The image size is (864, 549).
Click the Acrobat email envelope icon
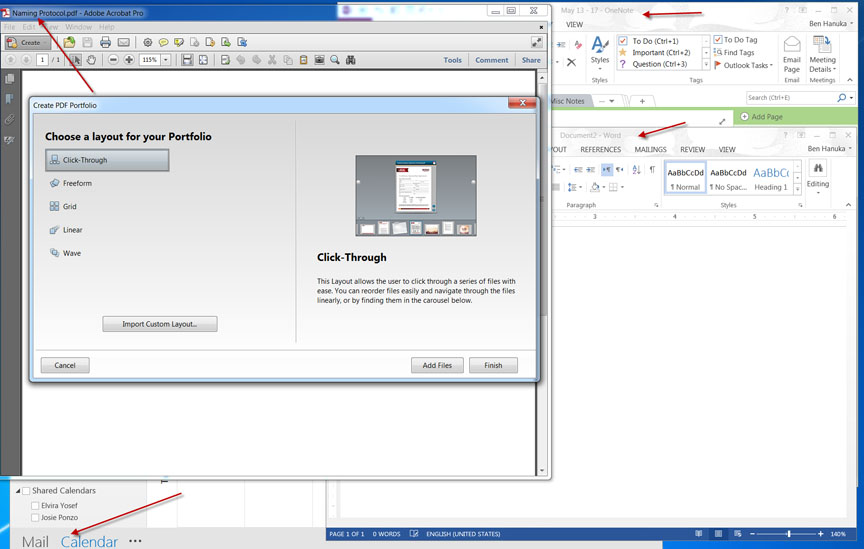(123, 42)
